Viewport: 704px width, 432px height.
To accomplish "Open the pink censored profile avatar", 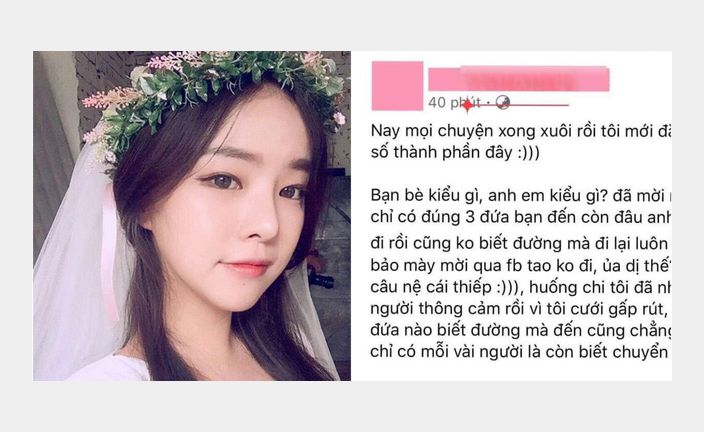I will [x=397, y=86].
